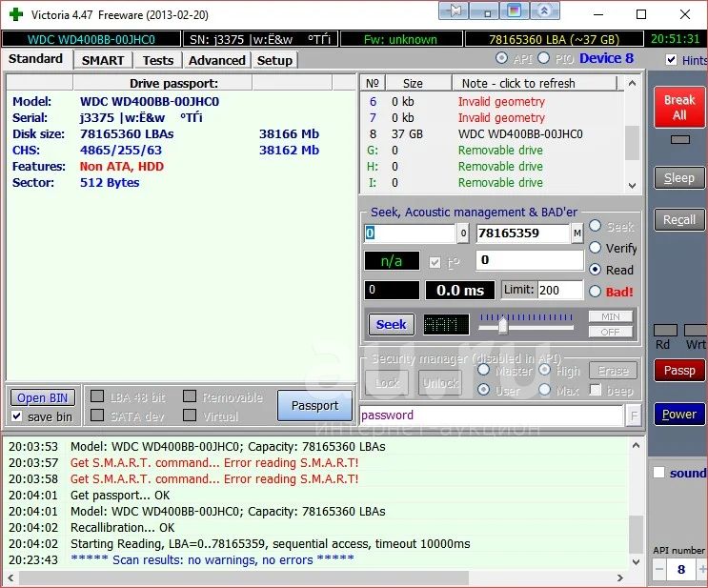Toggle the sound checkbox
The width and height of the screenshot is (708, 588).
pyautogui.click(x=658, y=473)
